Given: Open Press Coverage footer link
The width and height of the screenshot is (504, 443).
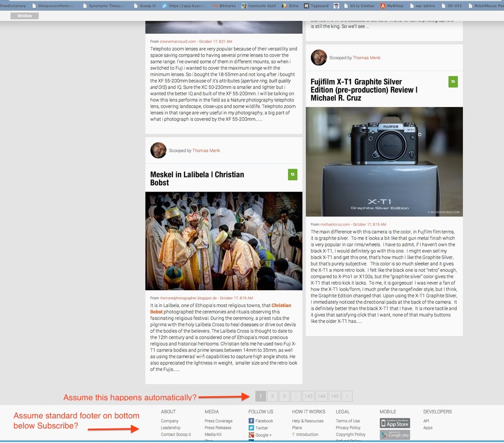Looking at the screenshot, I should click(219, 421).
